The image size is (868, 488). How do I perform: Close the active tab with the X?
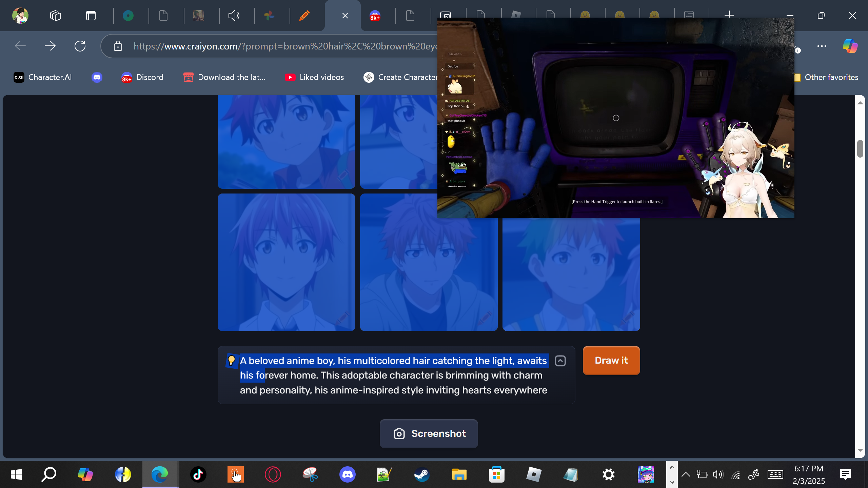[345, 16]
